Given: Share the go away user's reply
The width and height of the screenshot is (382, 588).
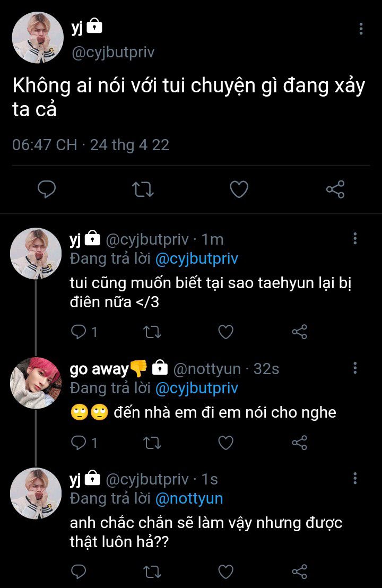Looking at the screenshot, I should click(x=300, y=443).
